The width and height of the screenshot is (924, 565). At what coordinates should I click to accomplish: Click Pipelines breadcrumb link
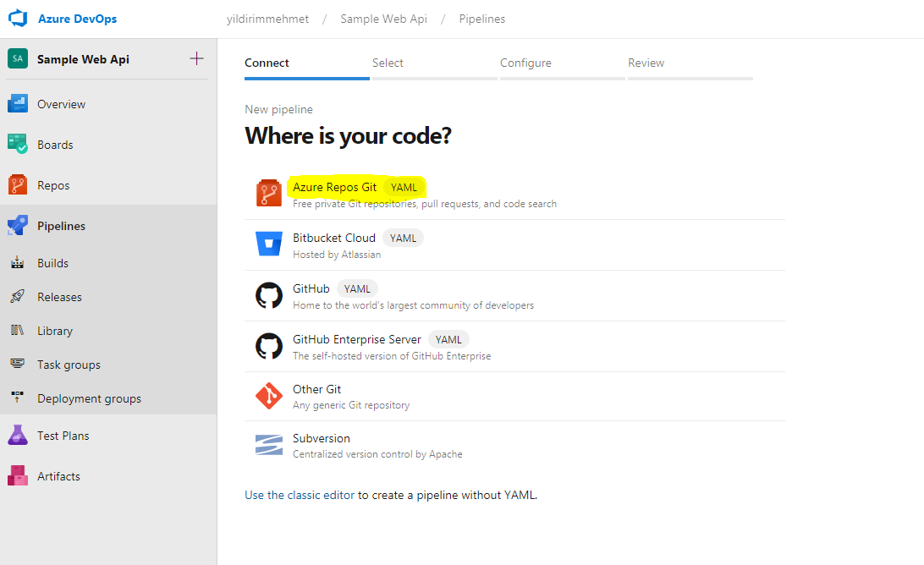(x=482, y=19)
